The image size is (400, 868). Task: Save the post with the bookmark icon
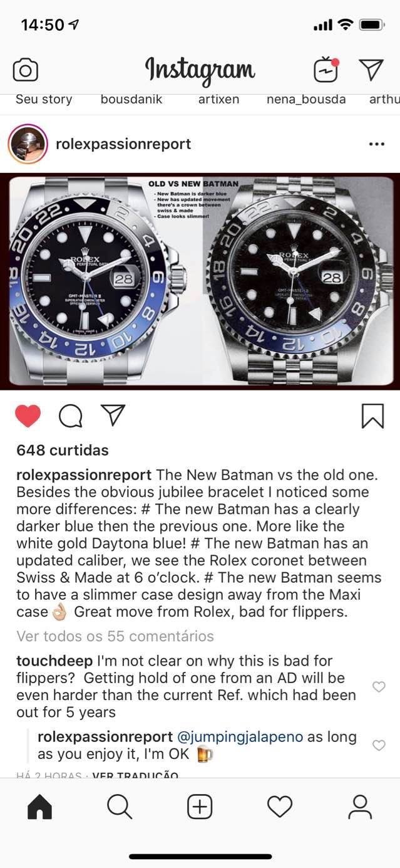(x=373, y=416)
